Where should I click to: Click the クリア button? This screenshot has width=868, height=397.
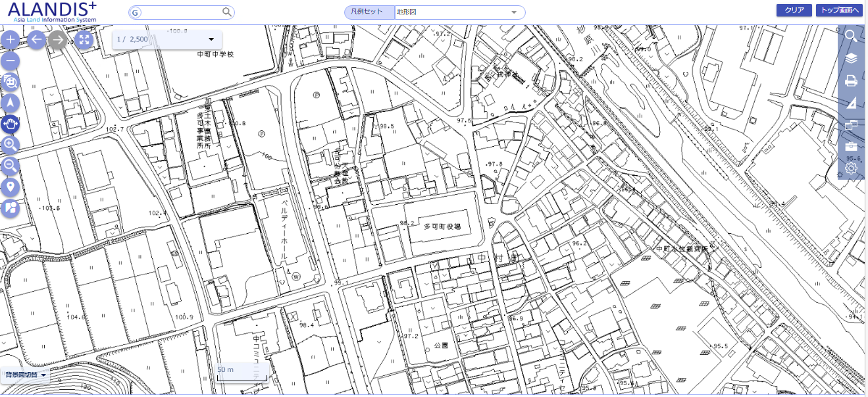[x=794, y=11]
